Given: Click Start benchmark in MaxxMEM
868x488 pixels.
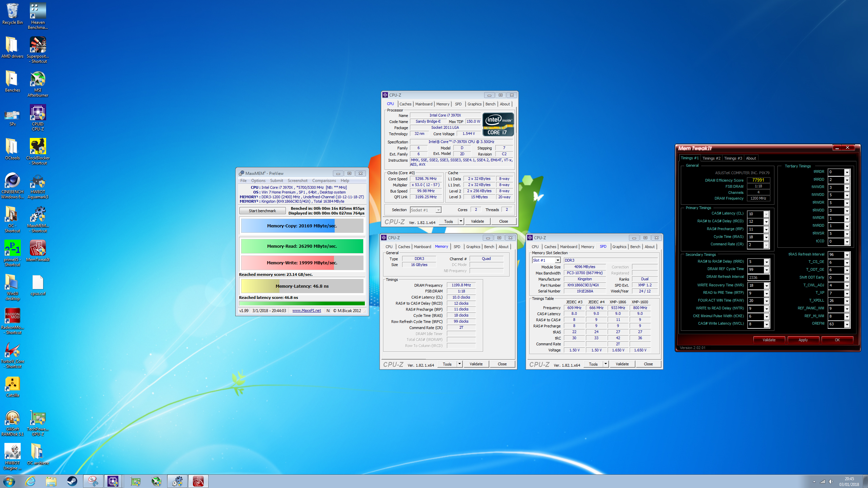Looking at the screenshot, I should [x=262, y=211].
